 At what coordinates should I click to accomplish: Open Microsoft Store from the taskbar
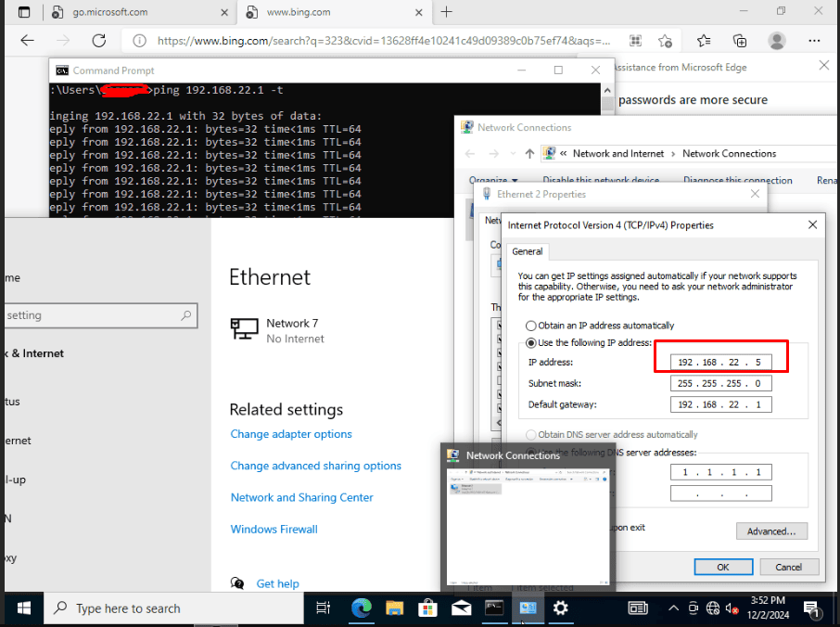pyautogui.click(x=427, y=608)
